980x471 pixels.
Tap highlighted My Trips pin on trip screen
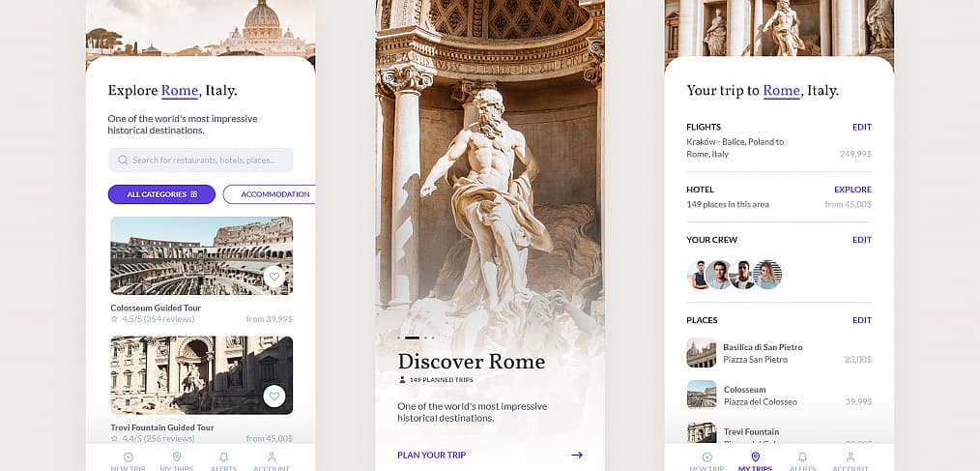755,457
